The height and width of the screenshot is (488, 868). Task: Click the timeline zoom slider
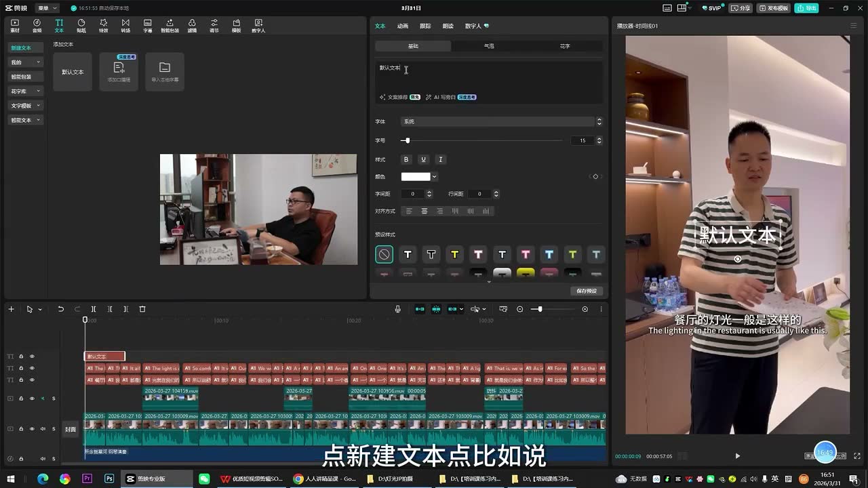click(553, 309)
